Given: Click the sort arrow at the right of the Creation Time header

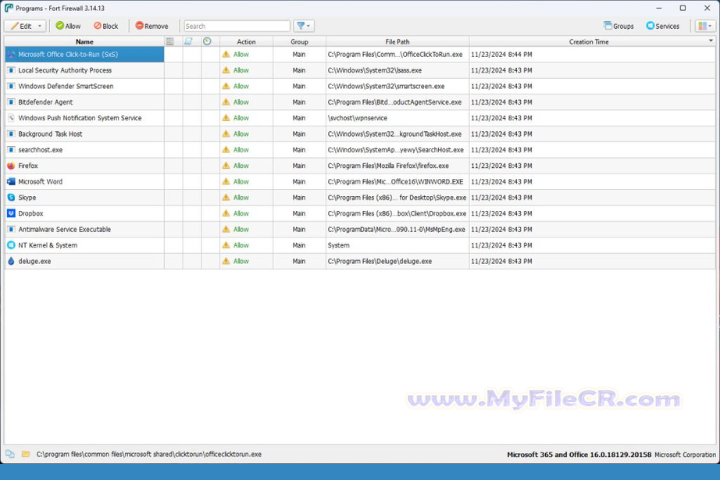Looking at the screenshot, I should point(710,41).
